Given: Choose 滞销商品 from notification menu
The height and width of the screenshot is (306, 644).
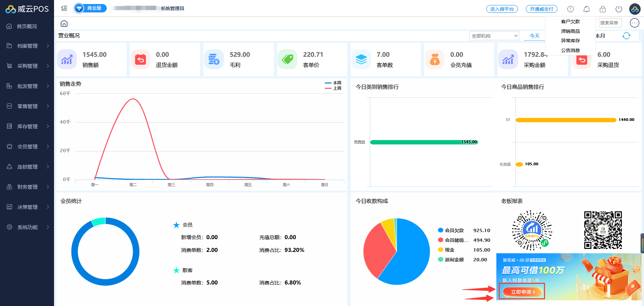Looking at the screenshot, I should (570, 31).
